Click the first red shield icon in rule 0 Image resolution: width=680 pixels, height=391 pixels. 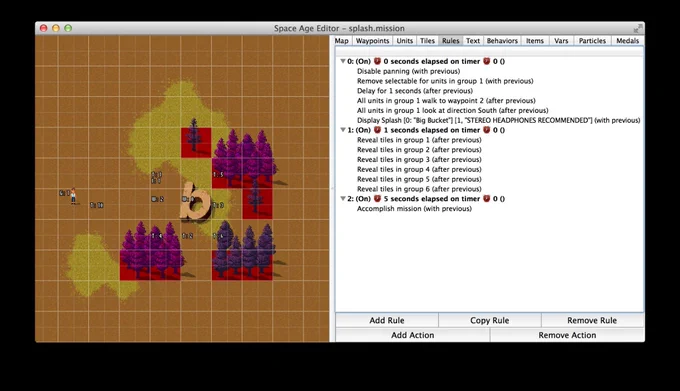(377, 61)
